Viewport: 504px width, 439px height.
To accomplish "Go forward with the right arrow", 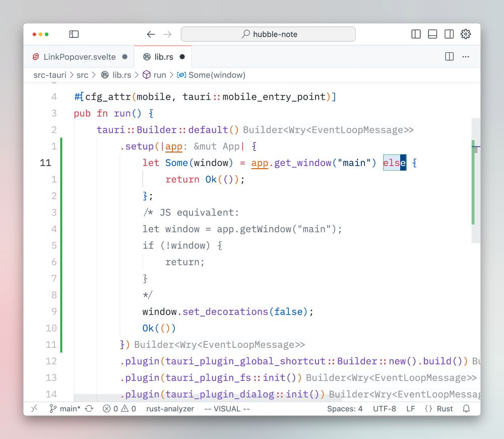I will [x=167, y=34].
